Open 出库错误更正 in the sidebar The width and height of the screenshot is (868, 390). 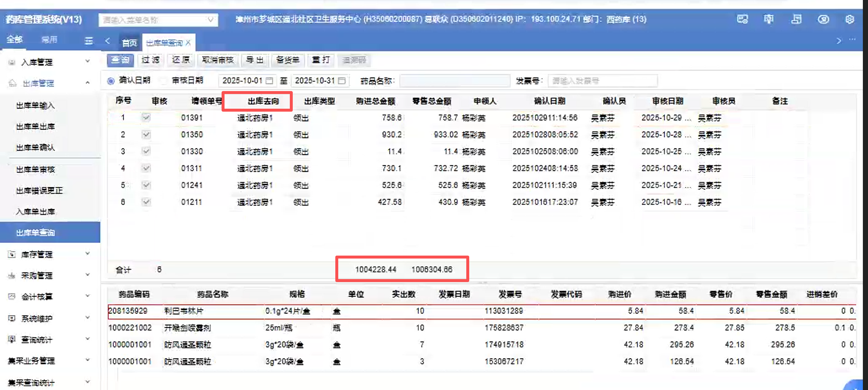pos(40,191)
